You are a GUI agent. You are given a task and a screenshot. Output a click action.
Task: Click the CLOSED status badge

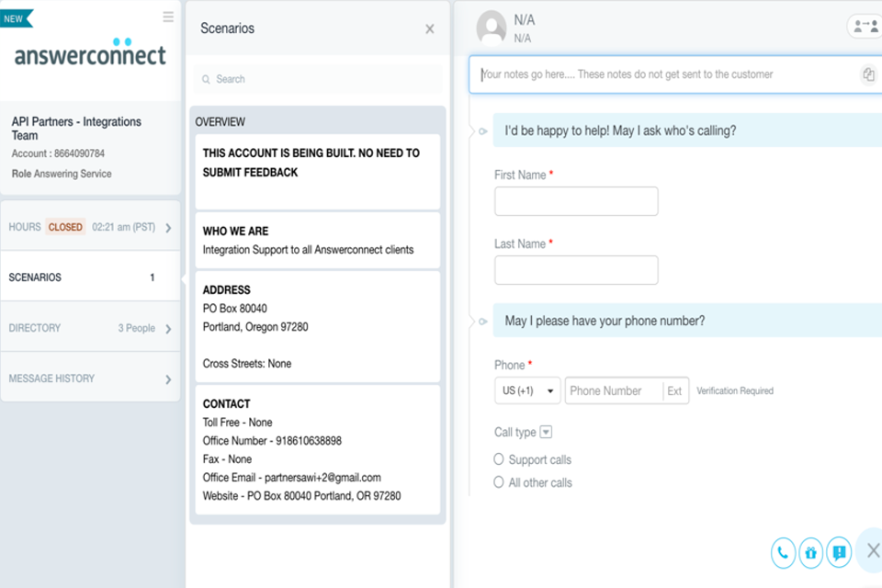65,227
